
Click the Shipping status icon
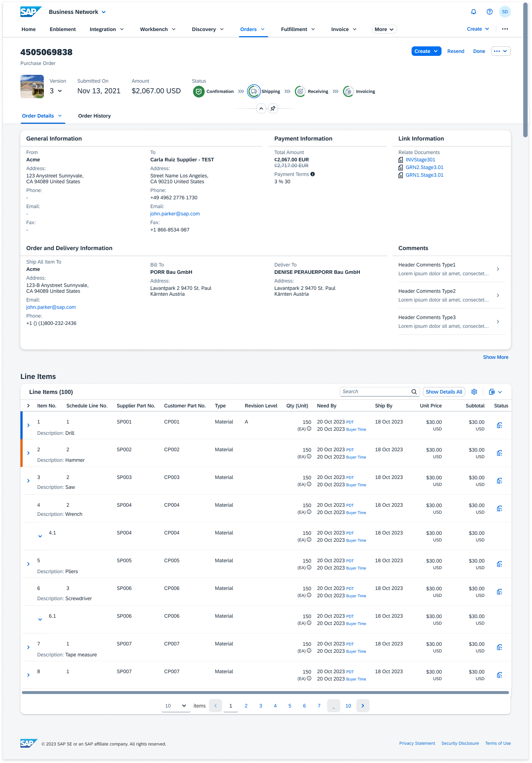tap(254, 91)
